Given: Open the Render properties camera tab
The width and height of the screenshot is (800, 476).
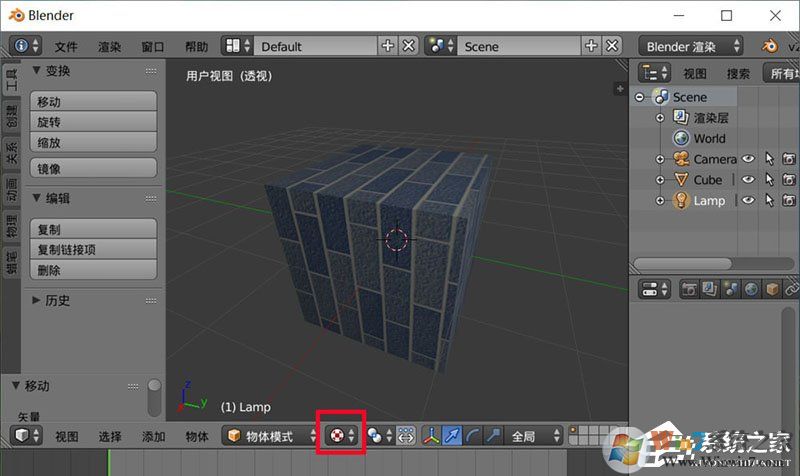Looking at the screenshot, I should pos(689,289).
